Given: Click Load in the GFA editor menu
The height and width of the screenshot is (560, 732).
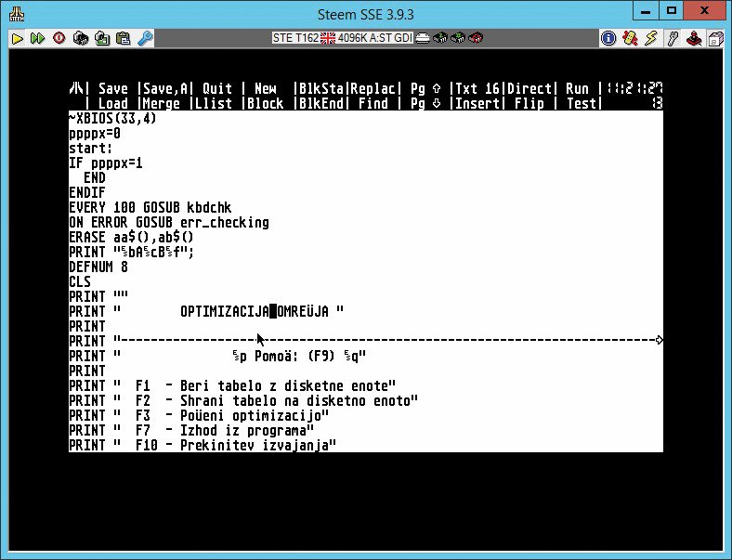Looking at the screenshot, I should pos(113,103).
